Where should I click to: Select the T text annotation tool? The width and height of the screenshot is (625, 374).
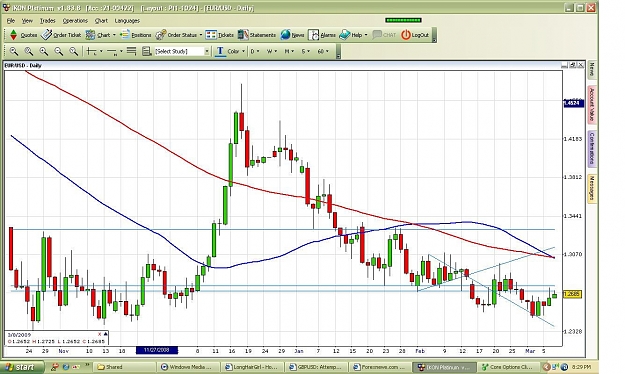pyautogui.click(x=220, y=51)
